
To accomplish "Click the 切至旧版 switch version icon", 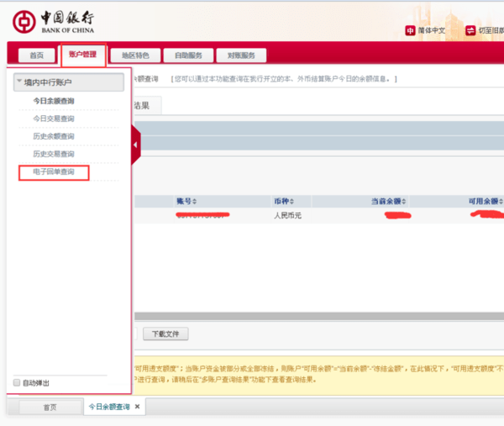I will point(470,31).
